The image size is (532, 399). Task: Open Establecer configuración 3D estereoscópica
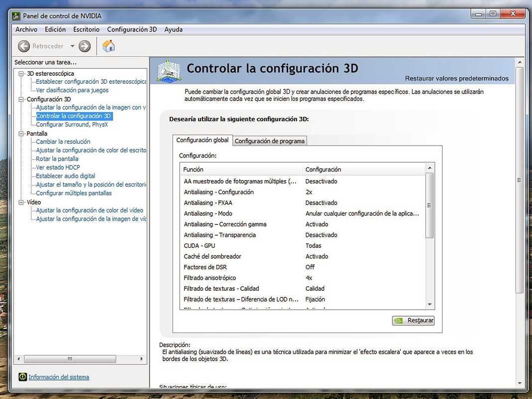(x=91, y=82)
